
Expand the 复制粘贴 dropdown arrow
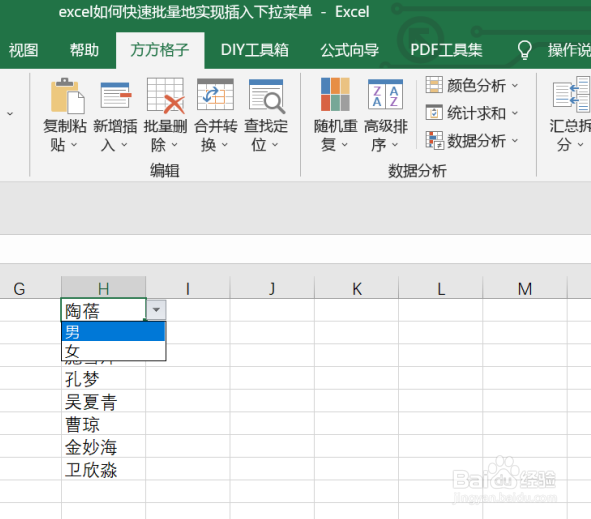pyautogui.click(x=74, y=145)
